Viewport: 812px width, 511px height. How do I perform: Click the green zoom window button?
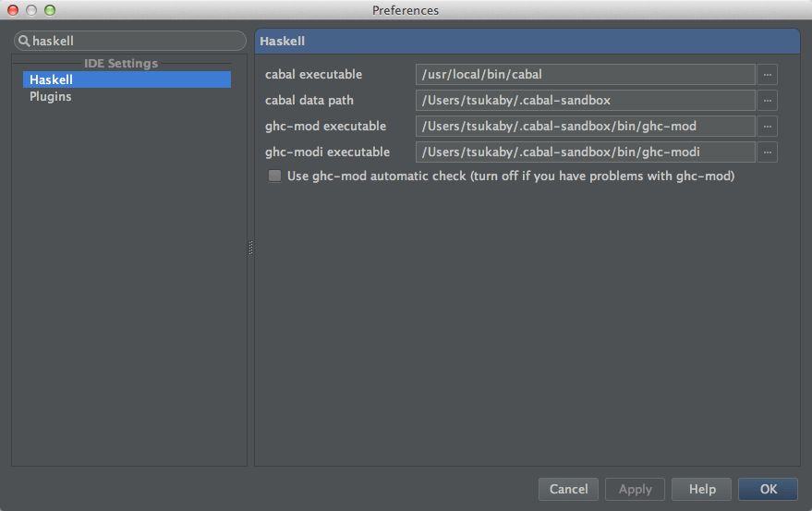[x=50, y=10]
